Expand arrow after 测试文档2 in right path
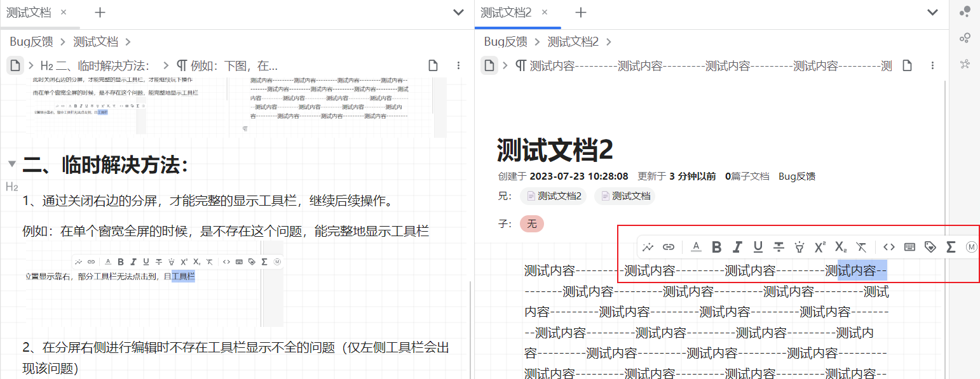 [609, 42]
